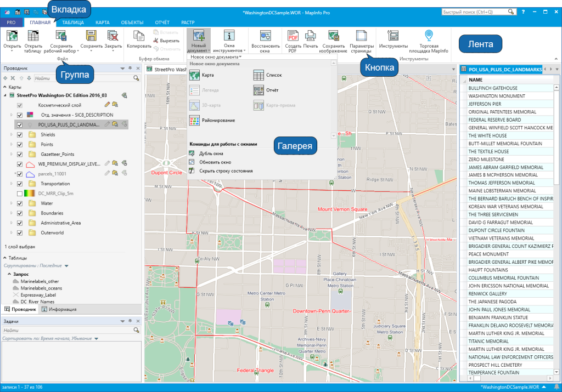
Task: Open the Инструменты ribbon button
Action: (x=393, y=39)
